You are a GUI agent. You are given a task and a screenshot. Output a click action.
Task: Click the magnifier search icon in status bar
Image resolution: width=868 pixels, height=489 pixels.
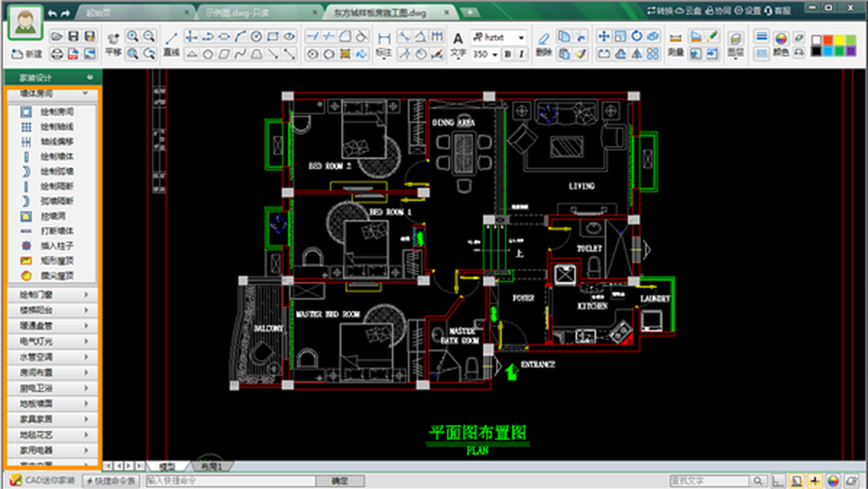[757, 480]
